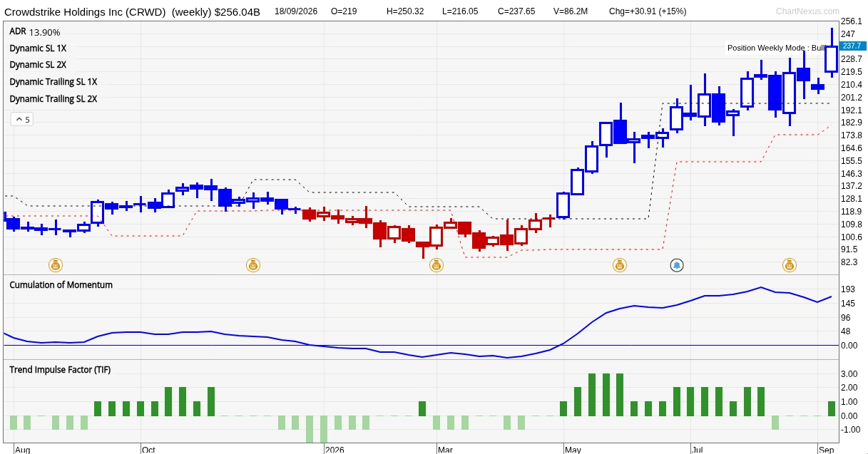The image size is (868, 454).
Task: Click the oldest earnings coin icon near Aug
Action: click(x=56, y=265)
